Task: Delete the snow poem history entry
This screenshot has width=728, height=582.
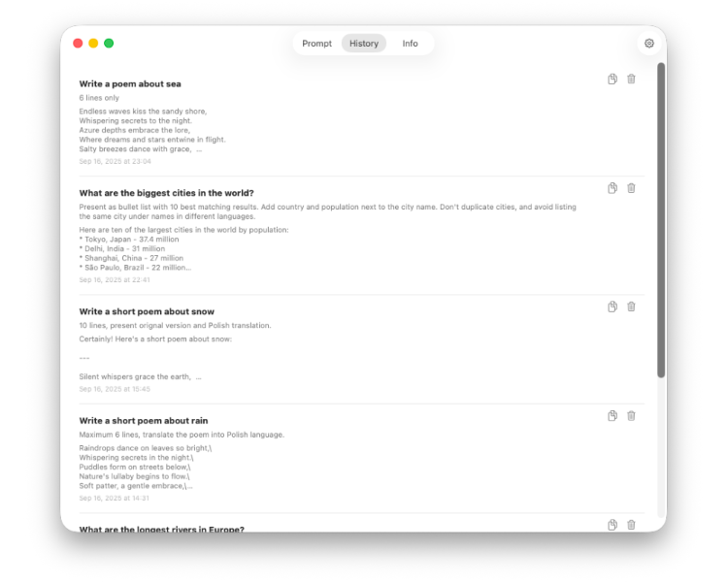Action: (631, 307)
